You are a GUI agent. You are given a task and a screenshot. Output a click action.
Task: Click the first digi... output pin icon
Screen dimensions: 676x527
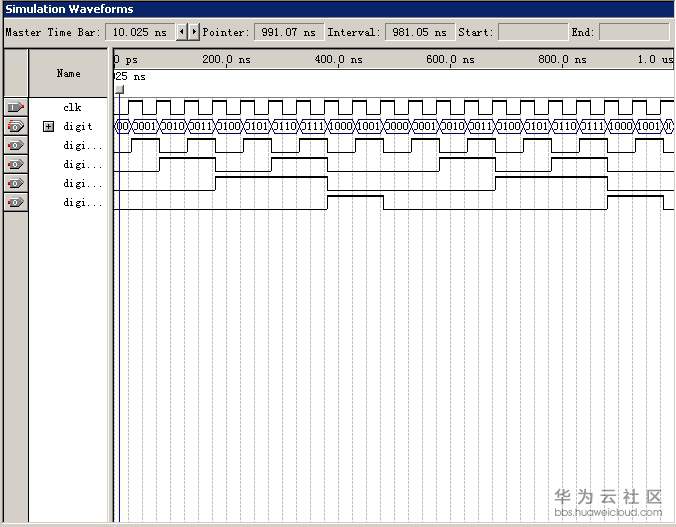pos(16,145)
